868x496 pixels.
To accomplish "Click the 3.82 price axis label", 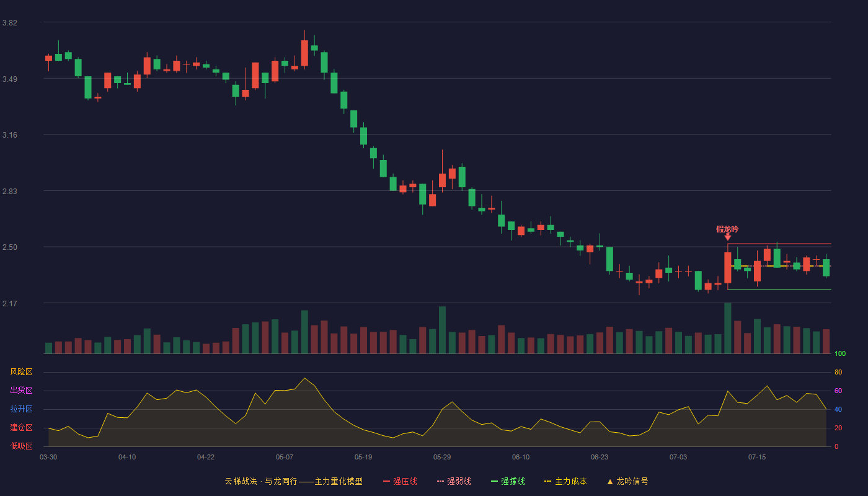I will [x=10, y=23].
